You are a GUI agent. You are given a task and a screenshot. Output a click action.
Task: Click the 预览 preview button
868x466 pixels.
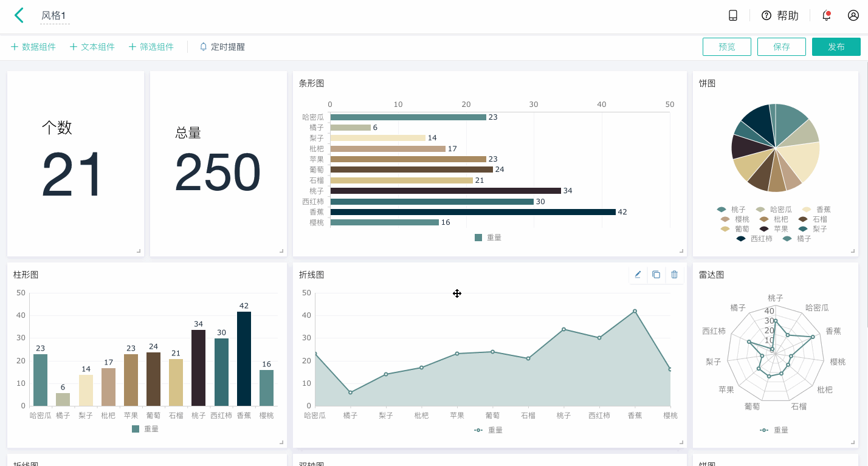(727, 47)
